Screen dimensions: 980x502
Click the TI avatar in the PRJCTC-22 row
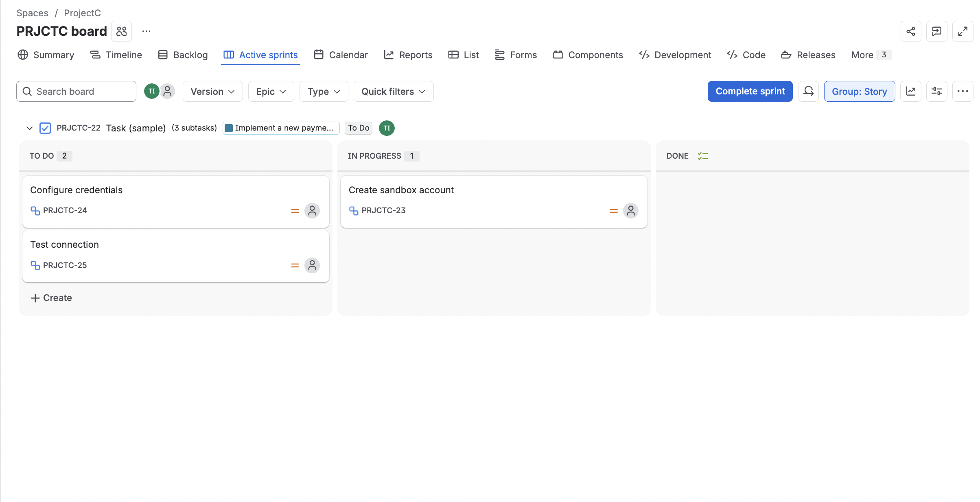pyautogui.click(x=387, y=128)
